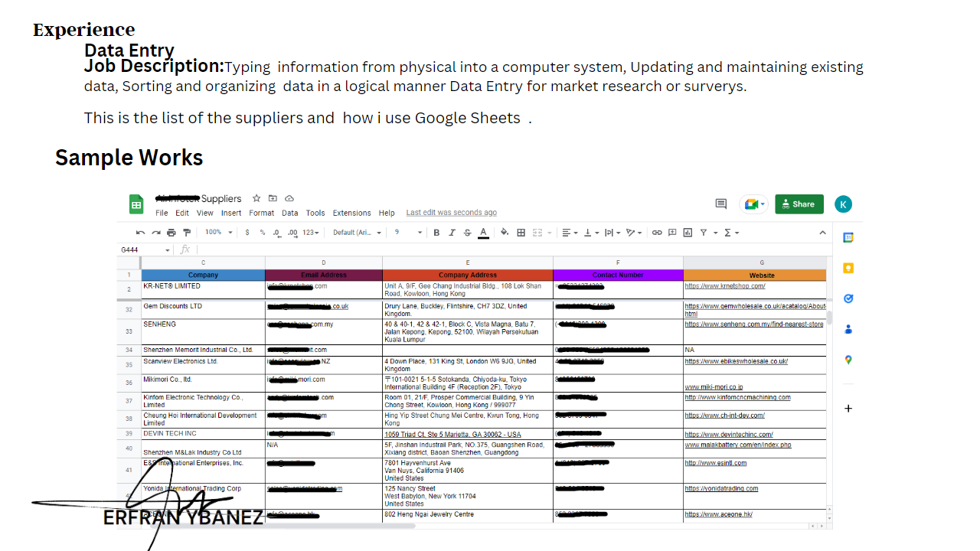Open the kinfomcncmachining.com link
Viewport: 980px width, 551px height.
click(x=738, y=398)
